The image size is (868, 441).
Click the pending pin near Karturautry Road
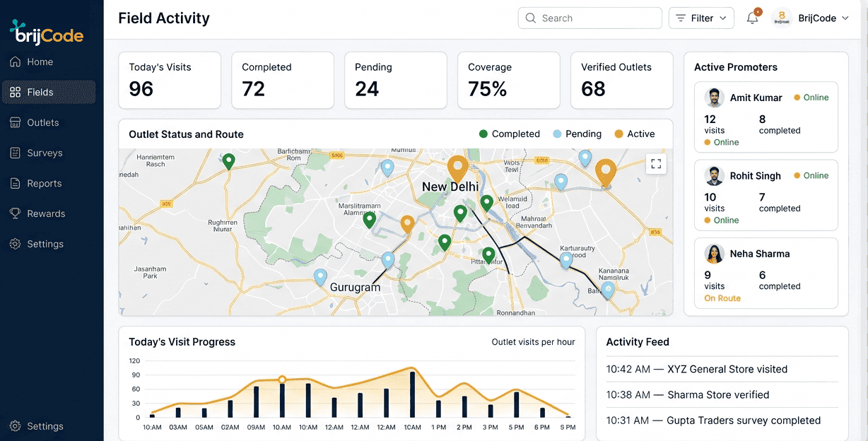coord(566,261)
